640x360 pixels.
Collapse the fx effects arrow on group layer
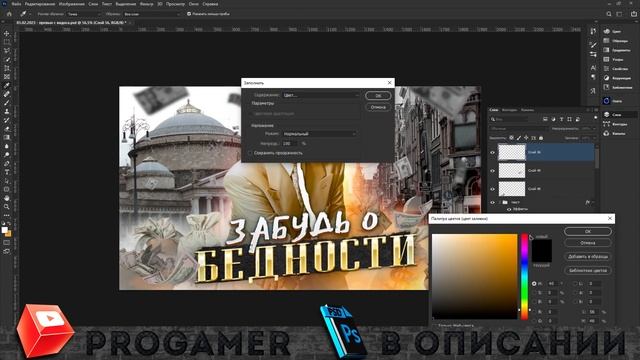(x=593, y=202)
